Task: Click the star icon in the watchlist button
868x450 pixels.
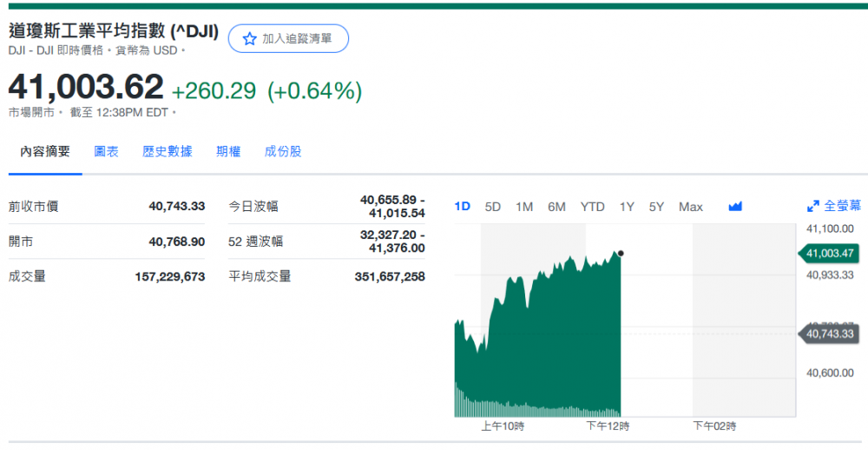Action: (249, 39)
